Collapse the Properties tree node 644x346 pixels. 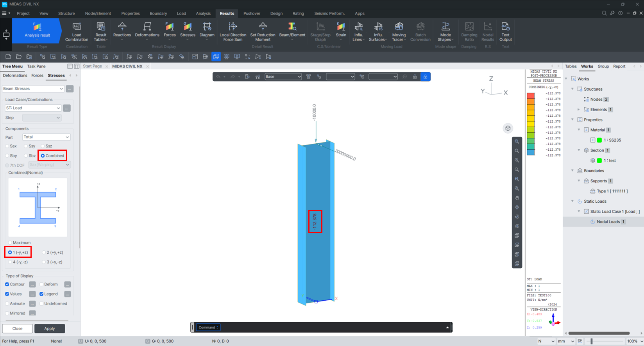[x=572, y=119]
